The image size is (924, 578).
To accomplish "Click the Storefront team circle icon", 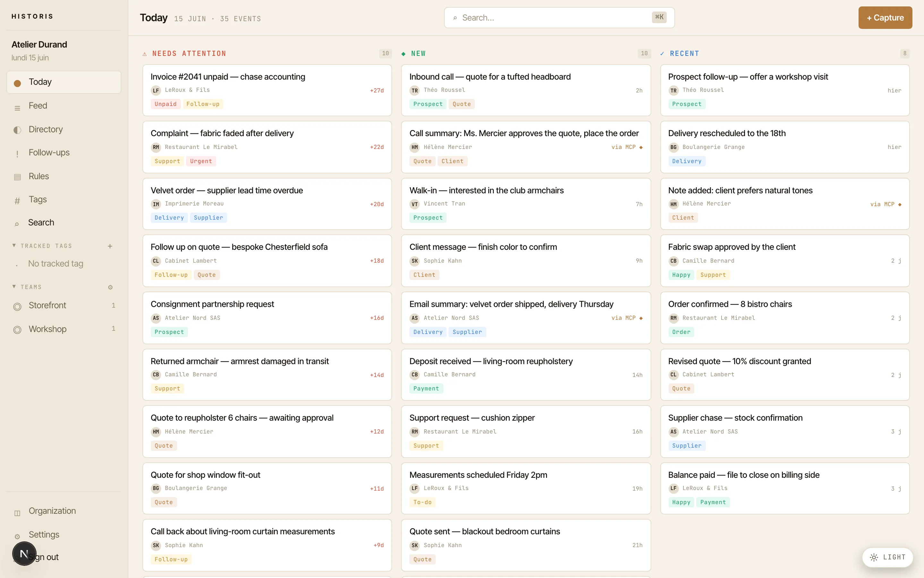I will coord(17,306).
